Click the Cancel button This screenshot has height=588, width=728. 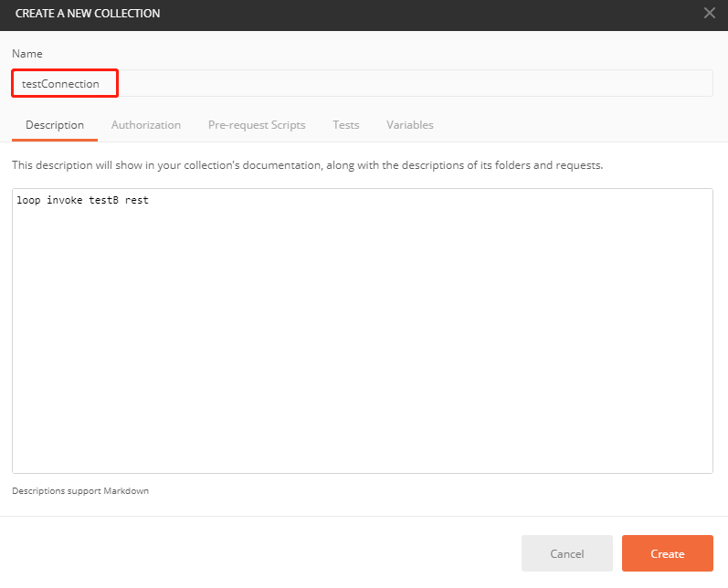567,553
